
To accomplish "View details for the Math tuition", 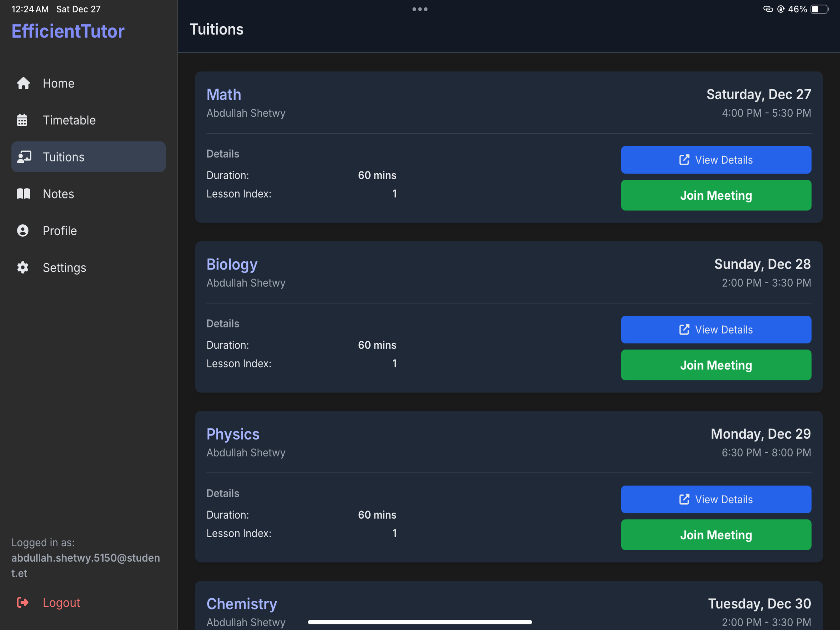I will tap(716, 160).
